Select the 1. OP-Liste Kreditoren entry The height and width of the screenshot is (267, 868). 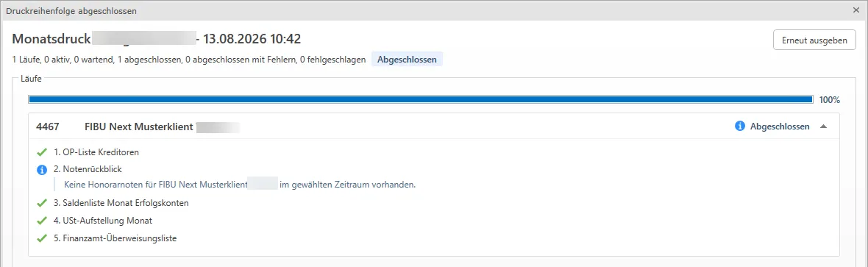tap(96, 152)
